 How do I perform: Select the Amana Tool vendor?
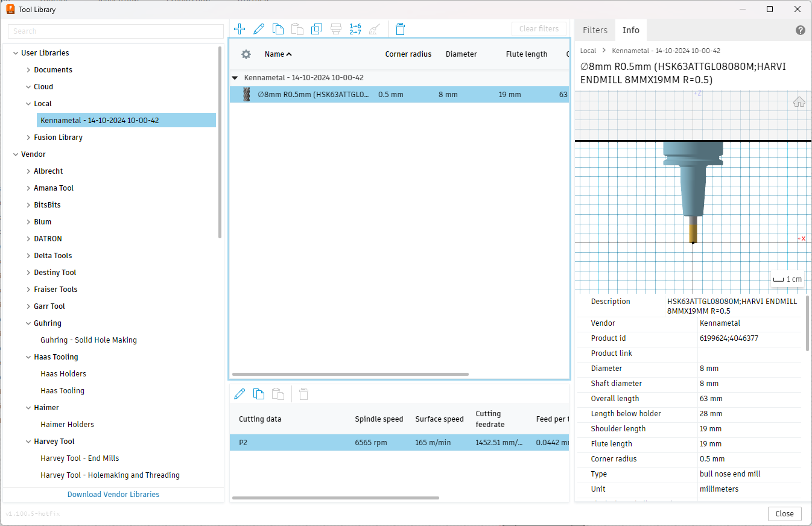coord(54,188)
